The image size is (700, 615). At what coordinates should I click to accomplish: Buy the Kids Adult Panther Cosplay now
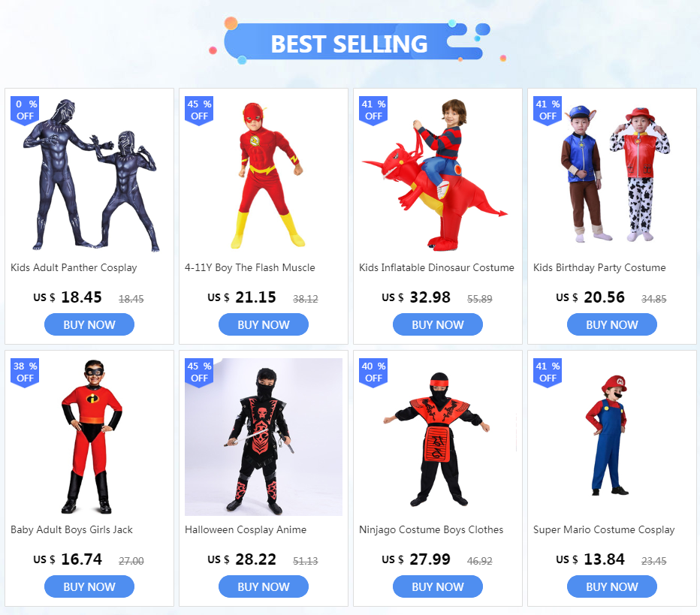click(89, 324)
